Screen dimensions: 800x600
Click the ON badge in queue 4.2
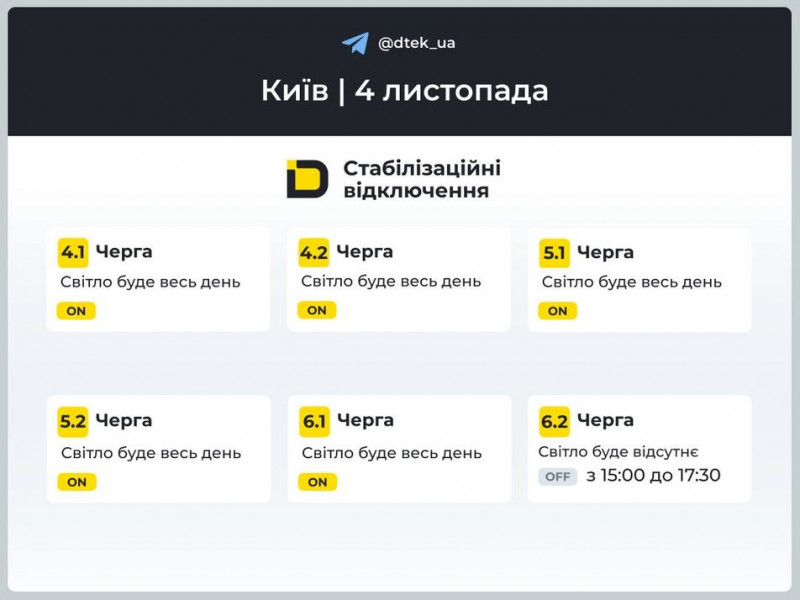coord(317,310)
